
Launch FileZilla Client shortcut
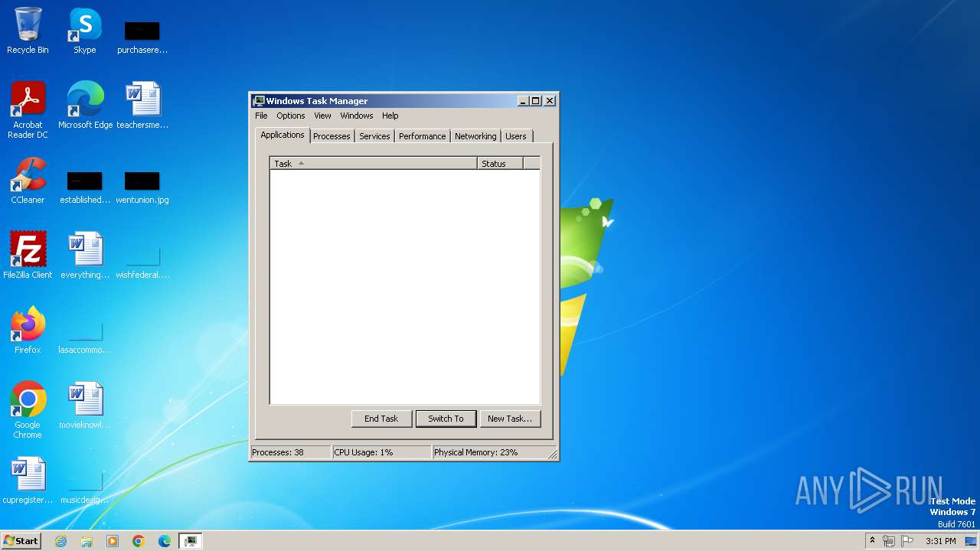(28, 255)
